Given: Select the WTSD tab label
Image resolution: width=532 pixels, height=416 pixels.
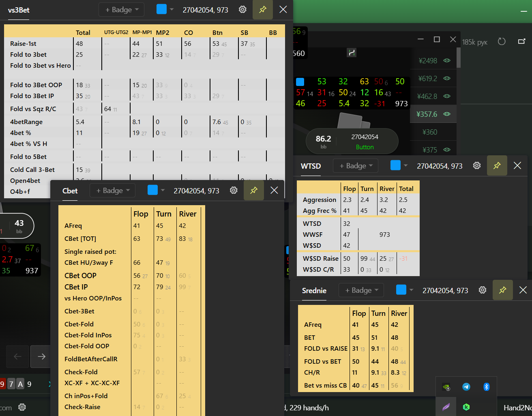Looking at the screenshot, I should [x=311, y=166].
